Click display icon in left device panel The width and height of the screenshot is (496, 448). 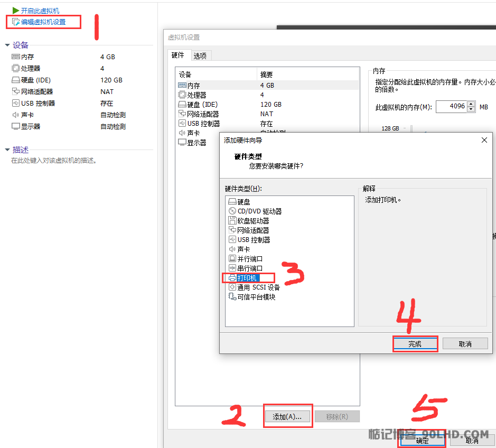15,127
